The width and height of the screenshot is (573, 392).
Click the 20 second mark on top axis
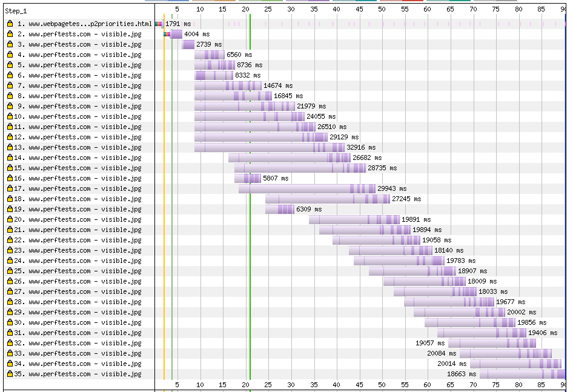pyautogui.click(x=245, y=9)
